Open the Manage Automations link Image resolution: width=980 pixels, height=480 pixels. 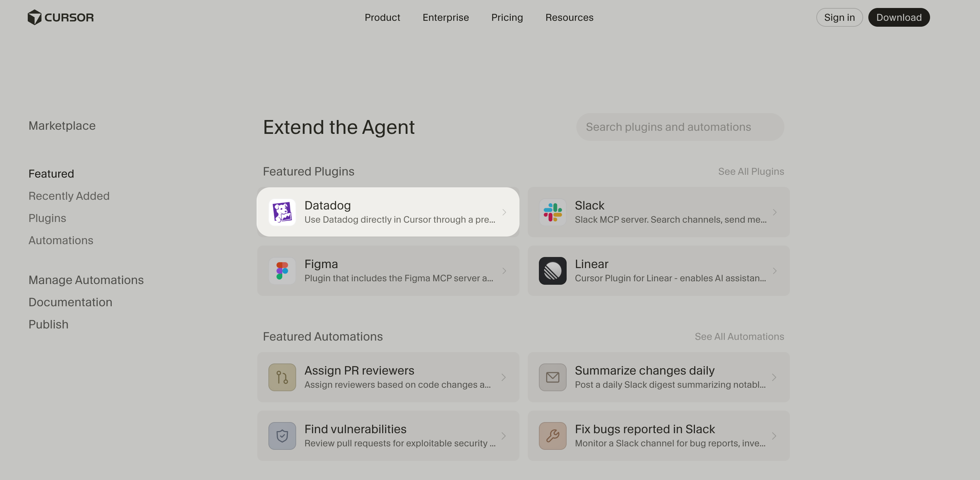[86, 280]
